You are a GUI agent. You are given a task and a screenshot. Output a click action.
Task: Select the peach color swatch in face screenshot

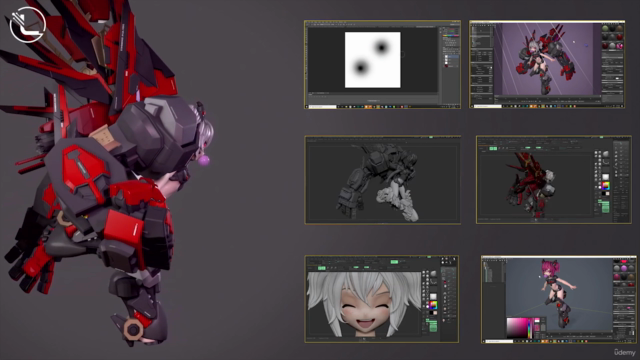pos(435,313)
